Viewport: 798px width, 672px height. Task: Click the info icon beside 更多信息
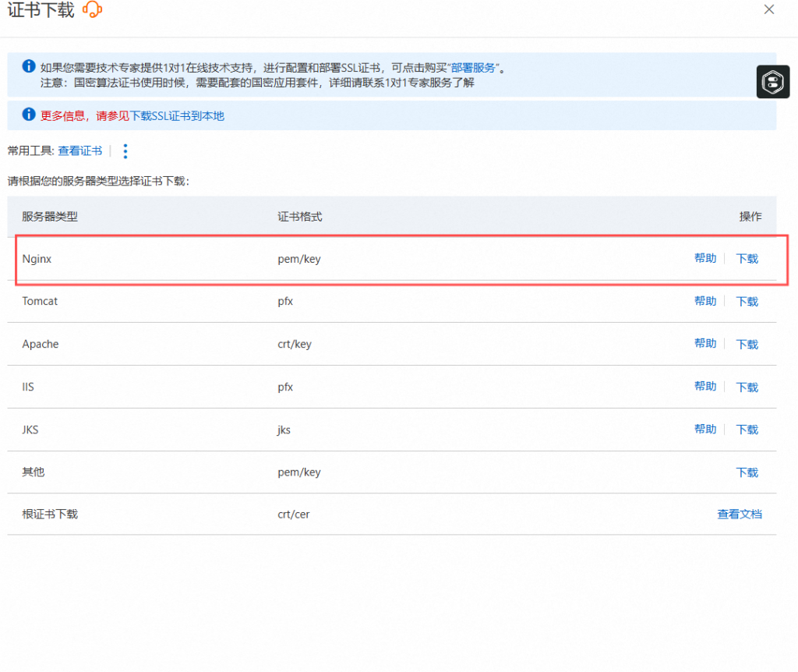(29, 115)
